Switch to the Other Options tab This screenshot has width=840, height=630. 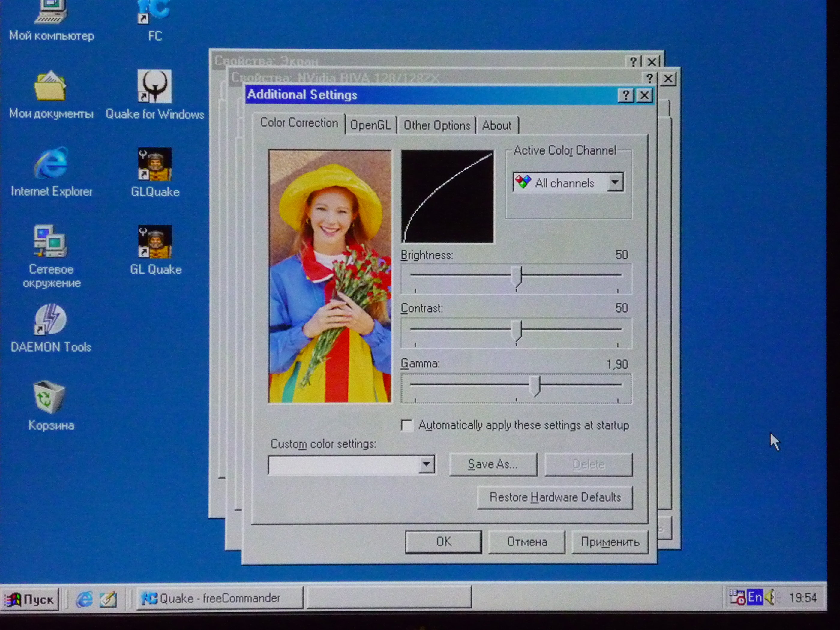(437, 125)
